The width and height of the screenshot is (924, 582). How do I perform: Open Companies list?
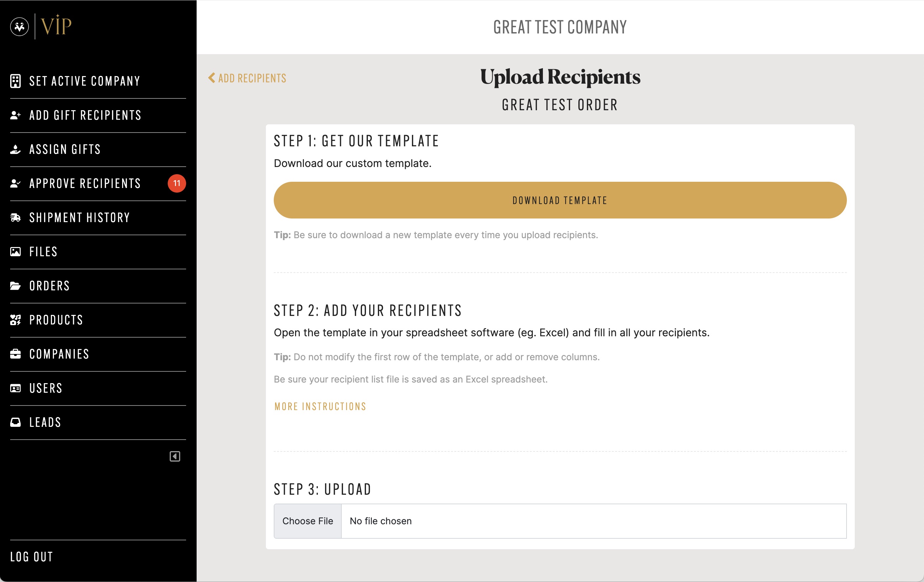coord(98,354)
